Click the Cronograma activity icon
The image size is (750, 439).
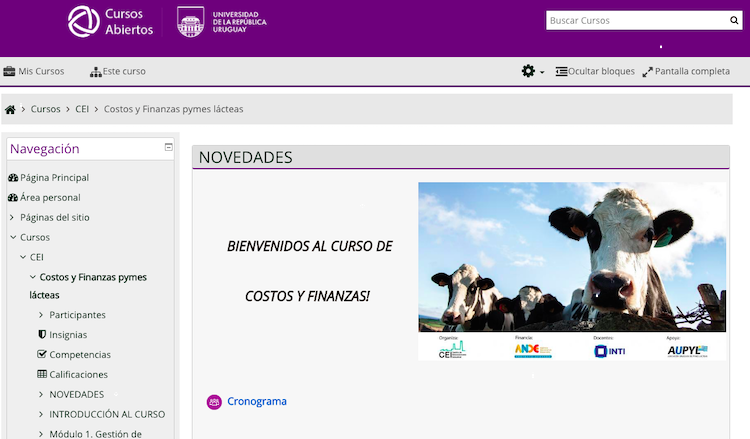click(214, 402)
